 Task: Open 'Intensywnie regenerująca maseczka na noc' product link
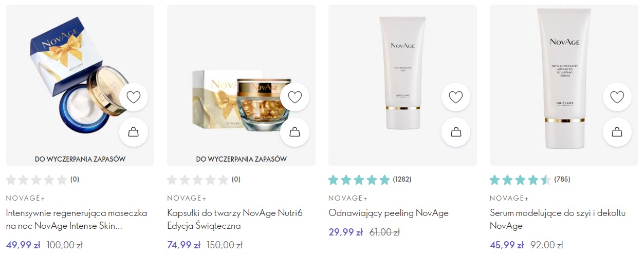[x=77, y=219]
